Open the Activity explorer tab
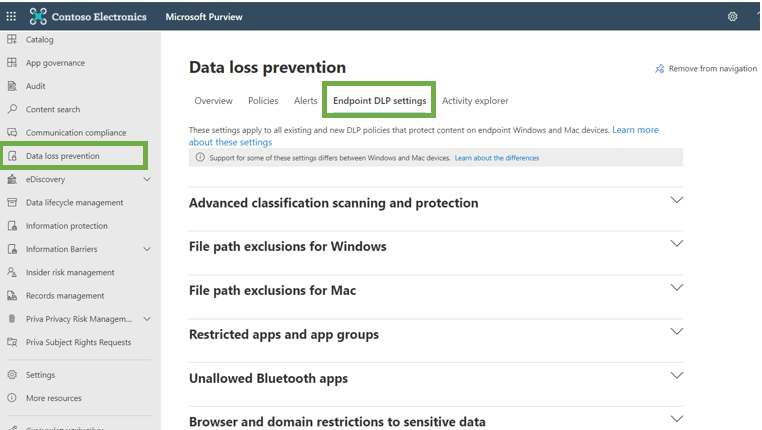Screen dimensions: 762x430 coord(475,101)
